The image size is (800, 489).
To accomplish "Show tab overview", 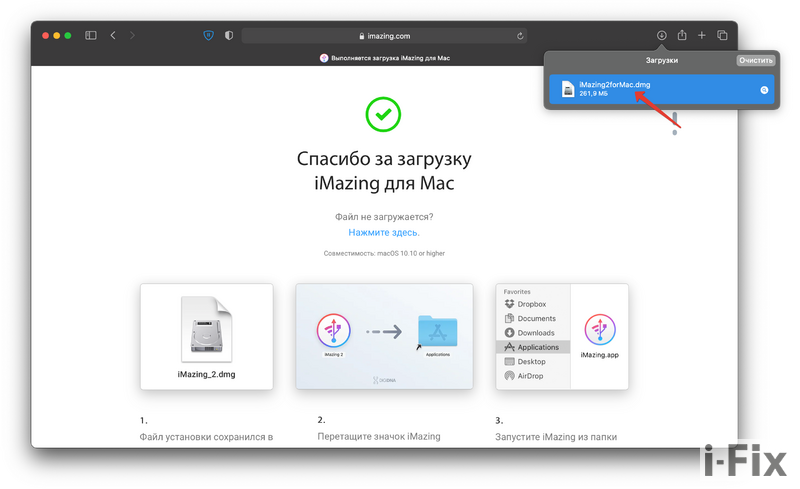I will pyautogui.click(x=722, y=36).
